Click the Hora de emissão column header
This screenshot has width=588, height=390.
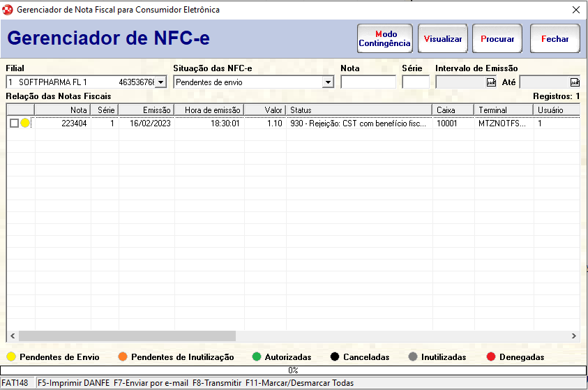[209, 110]
